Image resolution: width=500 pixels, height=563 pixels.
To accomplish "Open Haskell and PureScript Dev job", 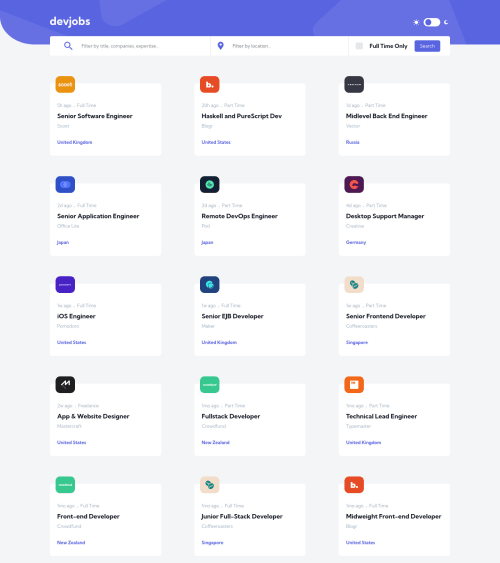I will tap(242, 116).
